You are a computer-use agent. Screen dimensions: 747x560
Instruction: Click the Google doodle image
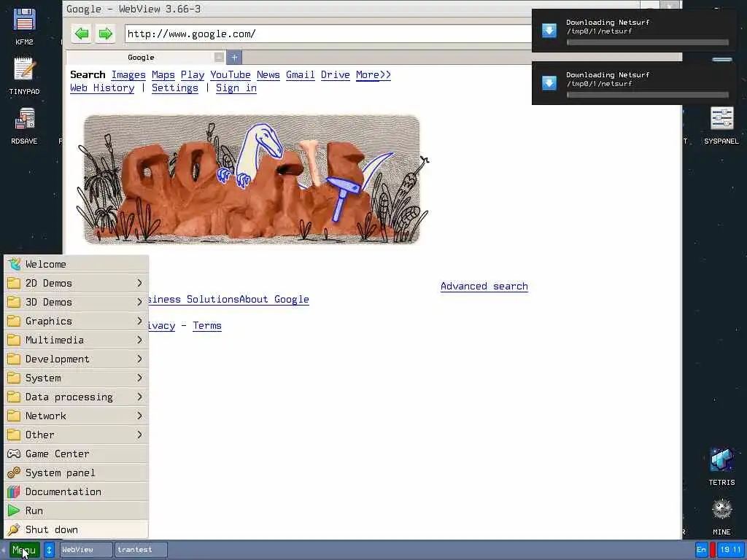click(252, 179)
